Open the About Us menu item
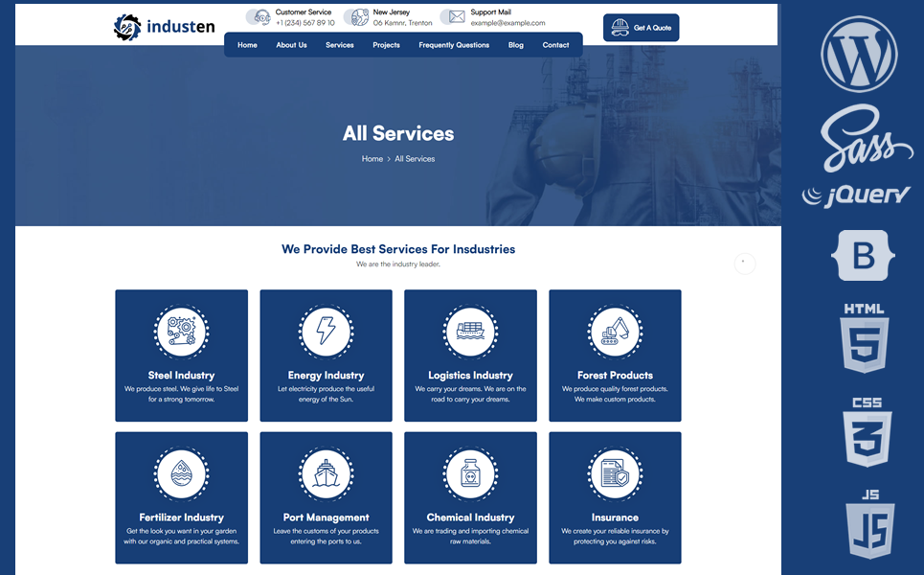This screenshot has height=575, width=924. (291, 45)
